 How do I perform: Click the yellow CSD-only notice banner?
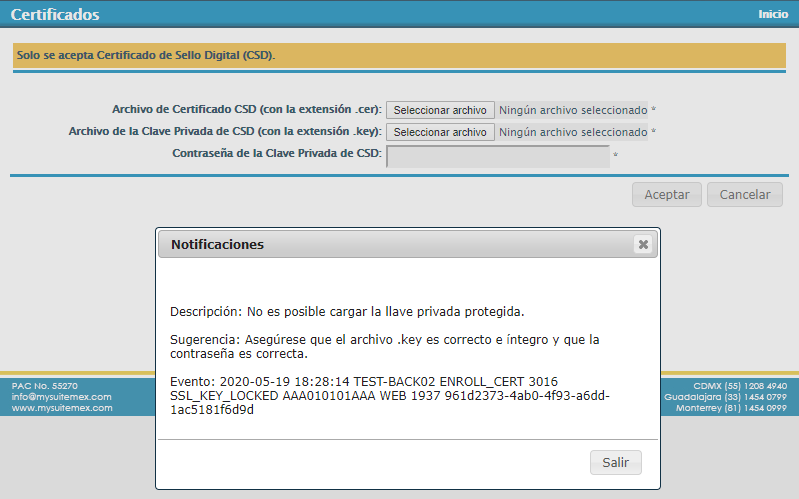point(399,55)
